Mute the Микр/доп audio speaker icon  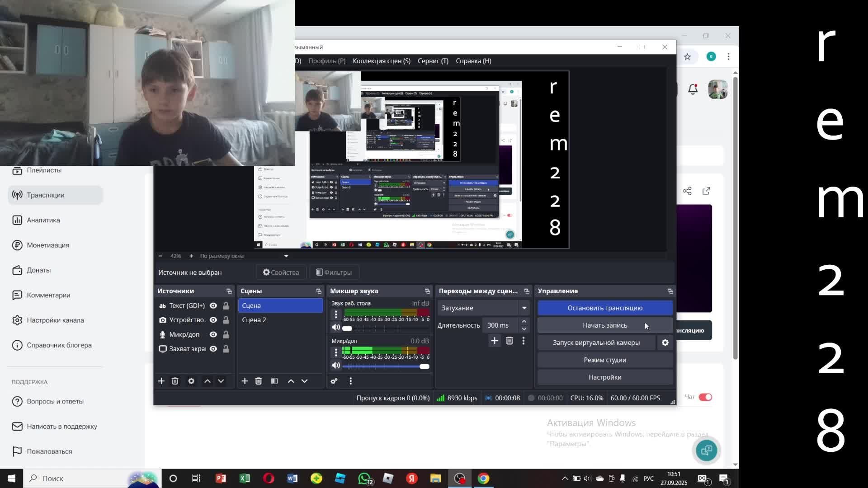point(336,366)
